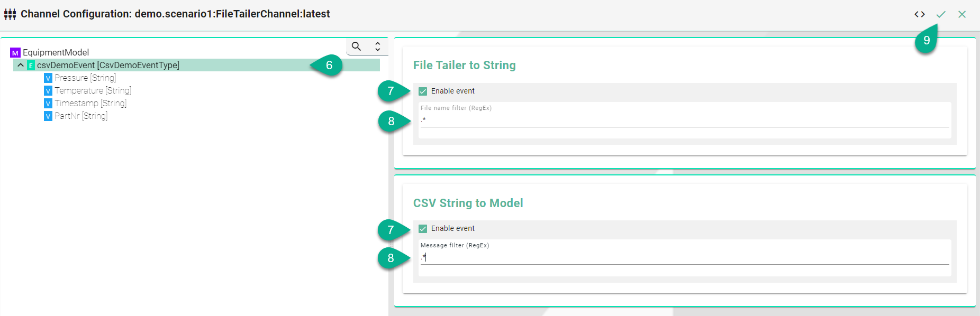
Task: Select the PartNr [String] variable
Action: point(81,116)
